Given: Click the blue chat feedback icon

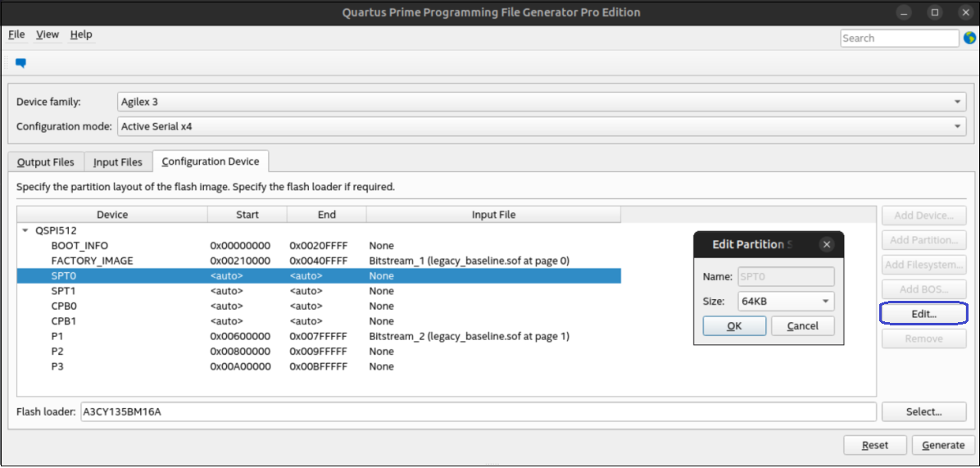Looking at the screenshot, I should [21, 62].
